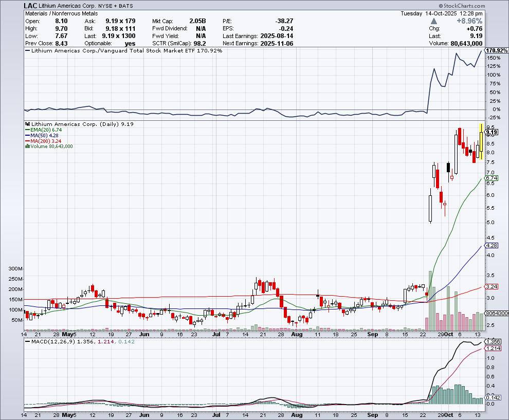Viewport: 509px width, 420px height.
Task: Click the 300M volume scale label
Action: coord(15,269)
